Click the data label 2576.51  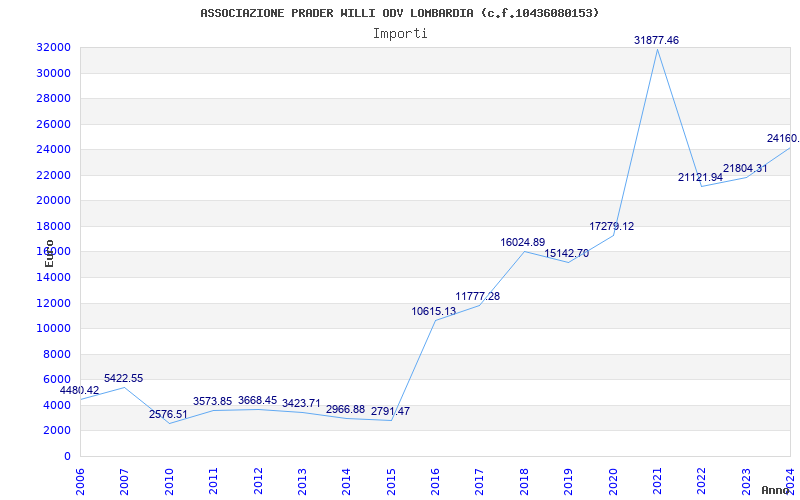click(x=168, y=414)
